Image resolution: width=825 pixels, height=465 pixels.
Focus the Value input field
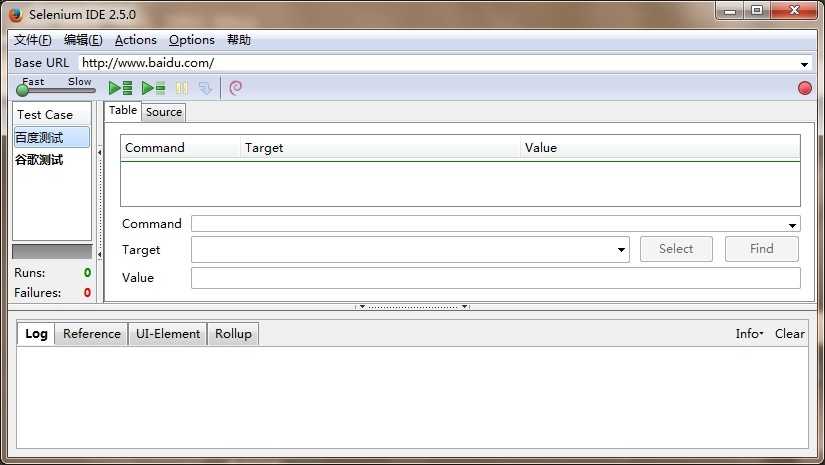pyautogui.click(x=496, y=278)
